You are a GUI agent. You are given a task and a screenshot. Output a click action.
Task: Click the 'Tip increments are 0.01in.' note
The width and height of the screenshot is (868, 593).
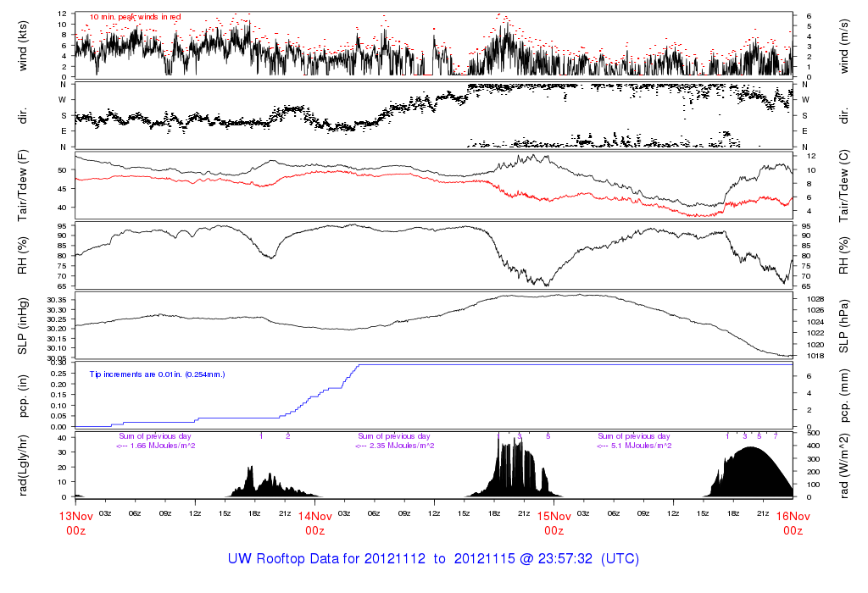157,374
